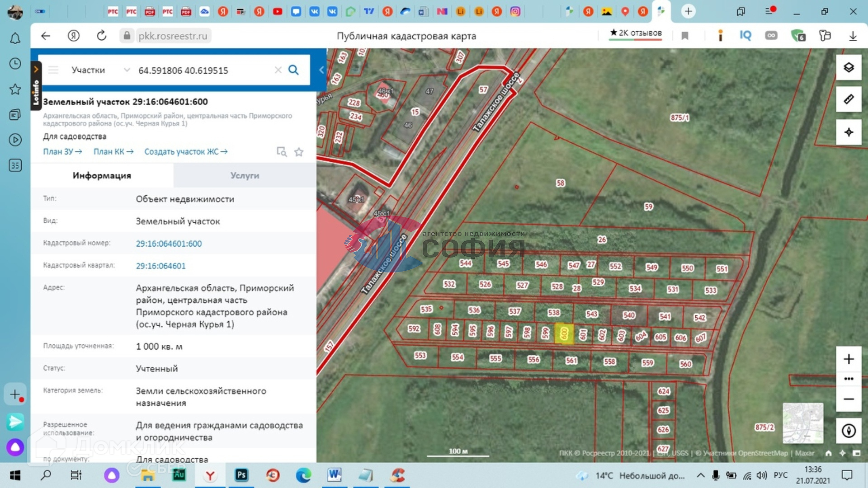Collapse the info side panel arrow
Image resolution: width=868 pixels, height=488 pixels.
[321, 70]
